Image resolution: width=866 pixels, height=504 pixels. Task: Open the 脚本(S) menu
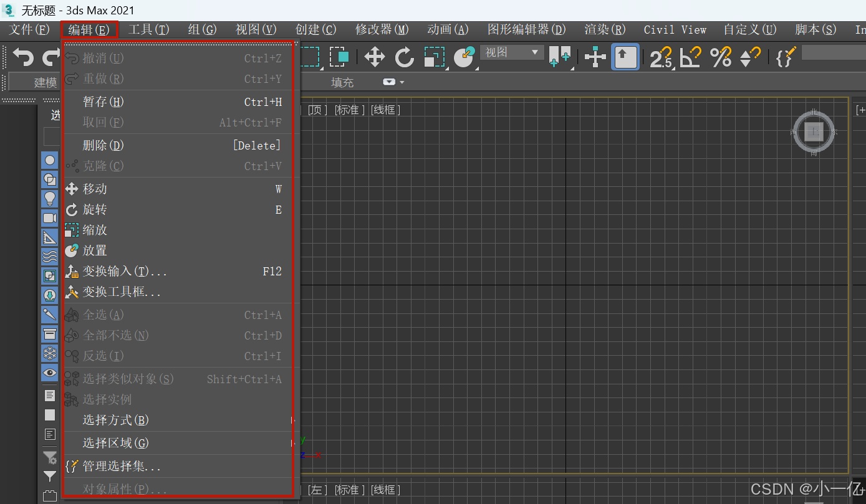(816, 29)
